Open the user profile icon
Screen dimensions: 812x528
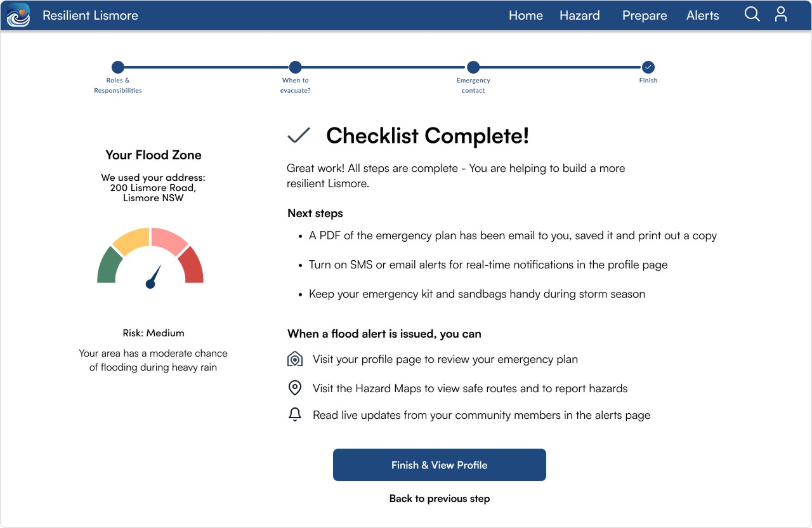pyautogui.click(x=781, y=15)
